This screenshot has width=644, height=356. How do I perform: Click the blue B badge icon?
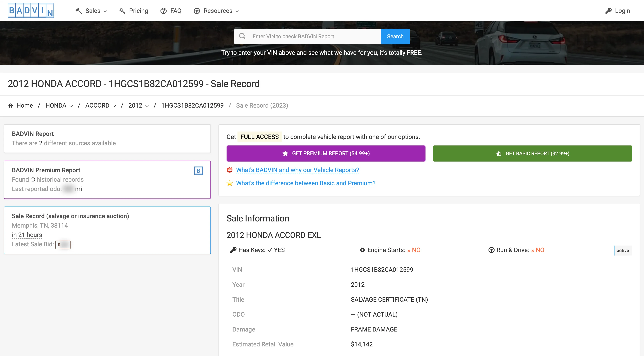(198, 171)
